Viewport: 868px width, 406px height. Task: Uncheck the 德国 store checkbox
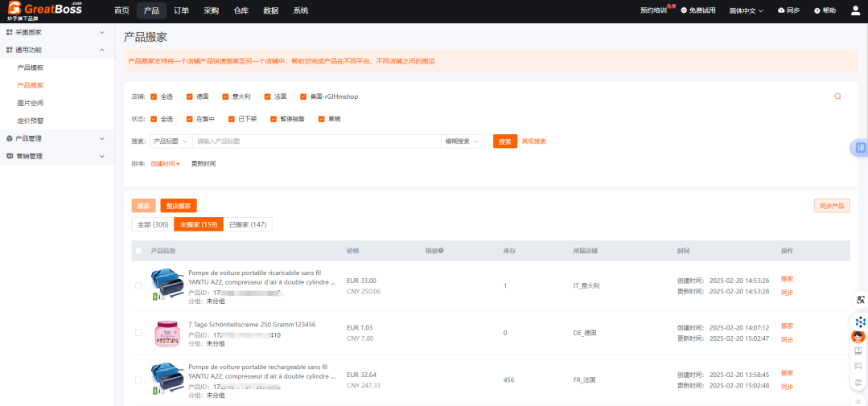click(190, 96)
